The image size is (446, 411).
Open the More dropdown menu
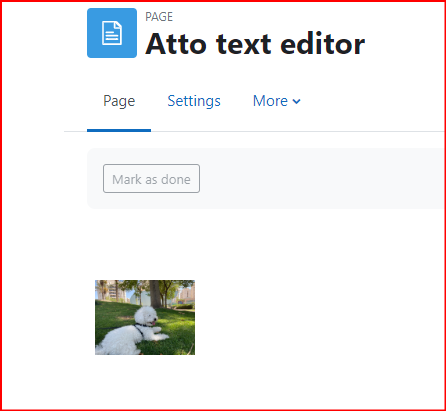click(x=277, y=101)
